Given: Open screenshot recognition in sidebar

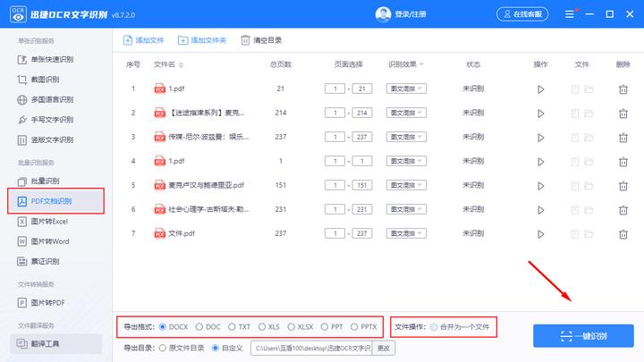Looking at the screenshot, I should click(x=38, y=80).
